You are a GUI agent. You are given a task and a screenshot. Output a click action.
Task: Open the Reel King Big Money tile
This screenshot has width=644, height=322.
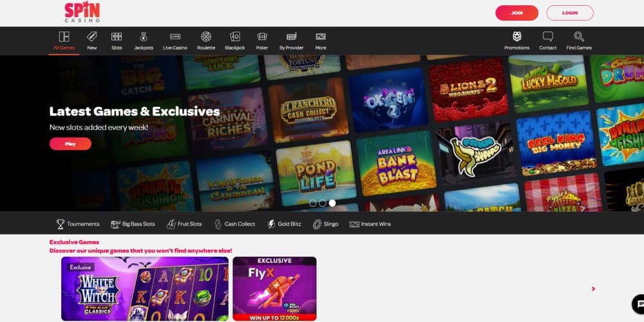point(556,143)
